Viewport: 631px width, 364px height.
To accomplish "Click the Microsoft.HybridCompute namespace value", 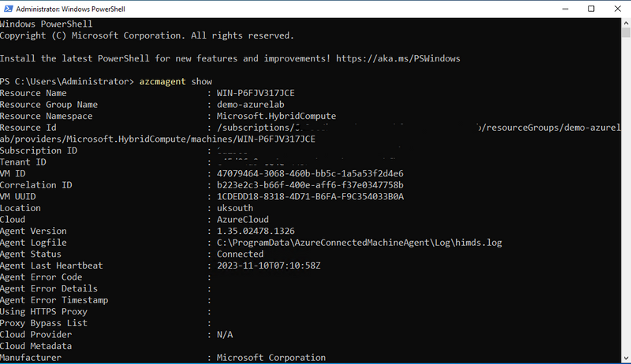I will (x=277, y=116).
